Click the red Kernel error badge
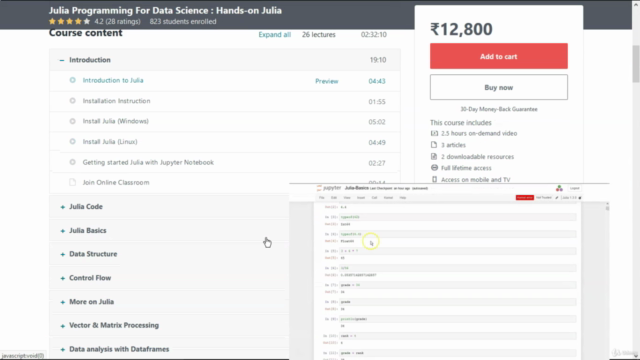This screenshot has width=640, height=360. coord(524,198)
